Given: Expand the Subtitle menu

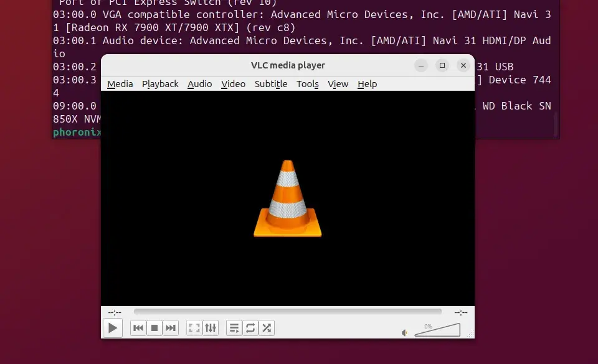Looking at the screenshot, I should pyautogui.click(x=271, y=84).
